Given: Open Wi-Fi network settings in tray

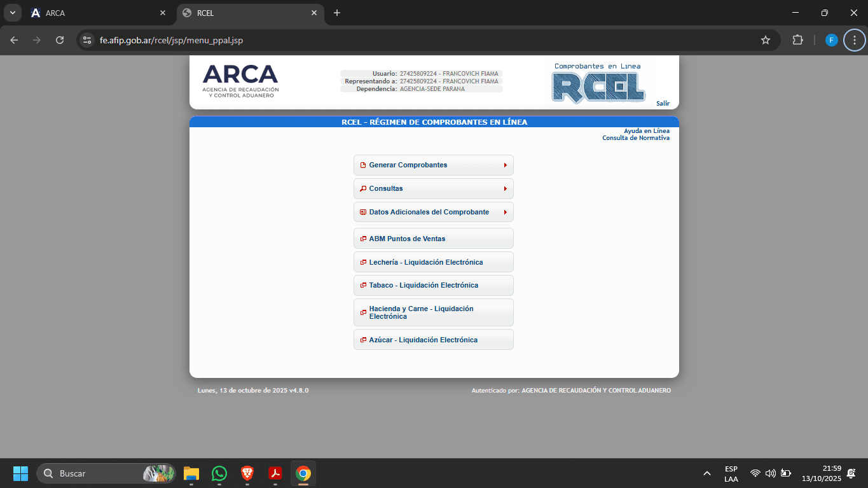Looking at the screenshot, I should click(x=755, y=473).
